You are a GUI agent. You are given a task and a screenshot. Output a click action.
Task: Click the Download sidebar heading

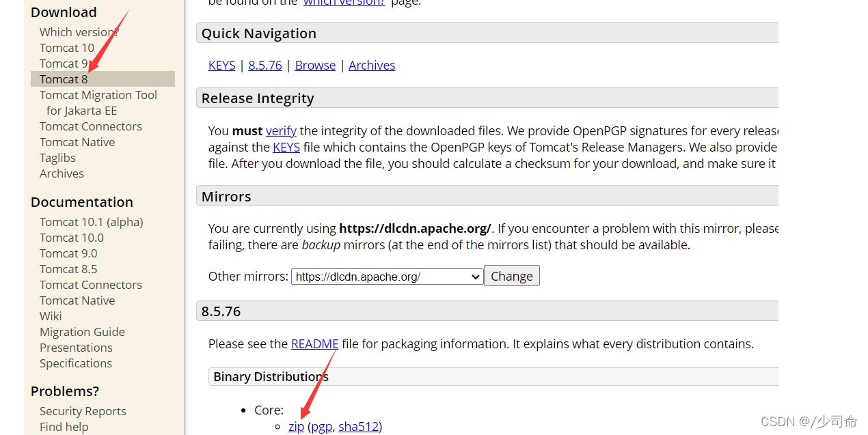64,12
